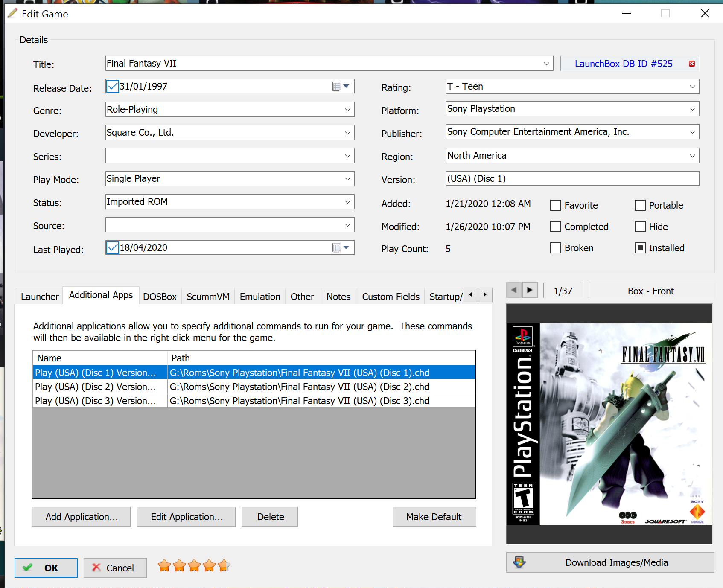723x588 pixels.
Task: Open the Rating dropdown
Action: pos(692,87)
